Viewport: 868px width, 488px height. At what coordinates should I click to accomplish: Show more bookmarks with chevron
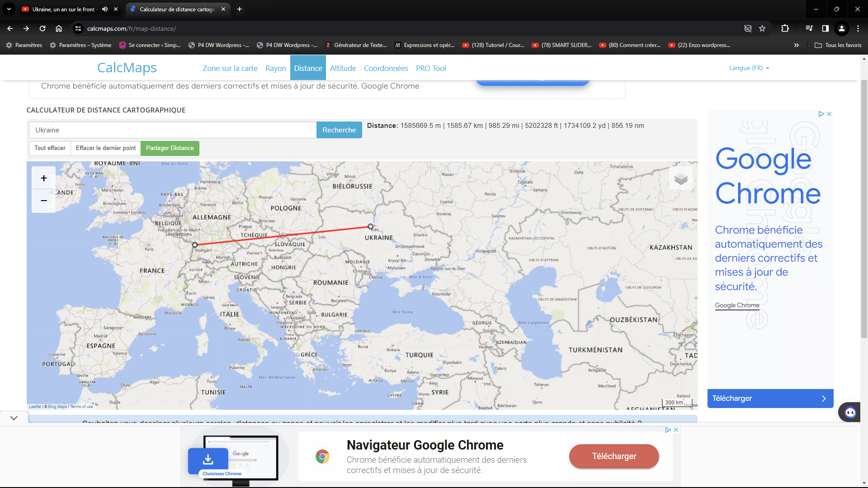(797, 45)
